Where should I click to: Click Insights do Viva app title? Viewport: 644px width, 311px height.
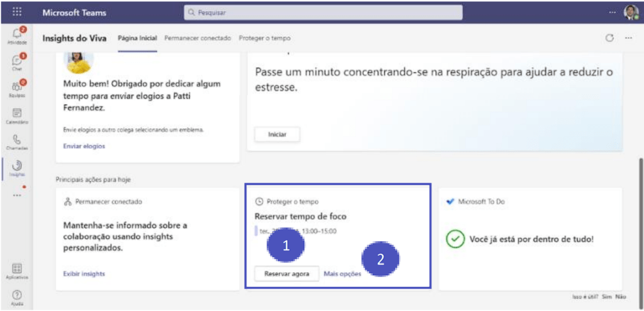pos(74,38)
